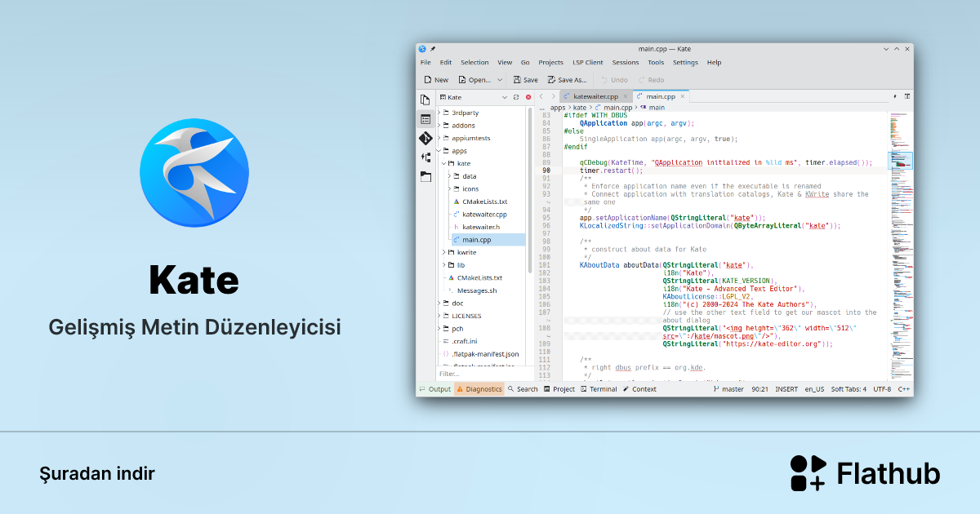Open the Filesystem Browser sidebar icon
The image size is (980, 514).
click(x=425, y=175)
